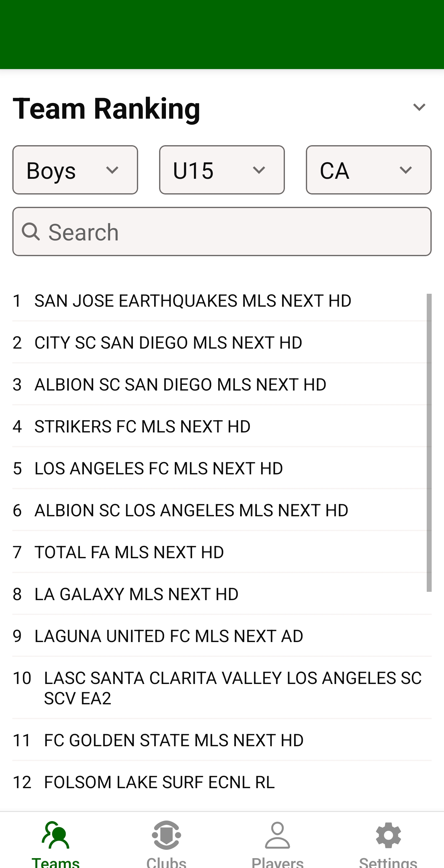Expand the U15 age group dropdown
444x868 pixels.
(x=222, y=170)
